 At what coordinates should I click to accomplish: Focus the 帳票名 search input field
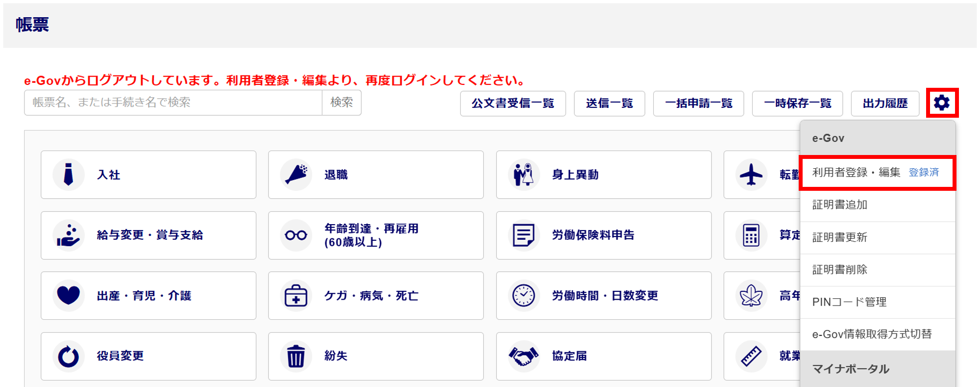(173, 103)
